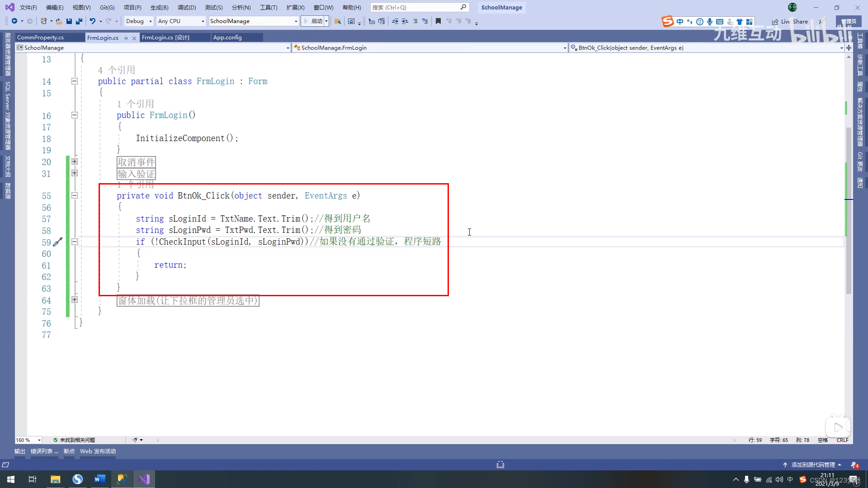This screenshot has height=488, width=868.
Task: Click the Save file icon
Action: (x=69, y=21)
